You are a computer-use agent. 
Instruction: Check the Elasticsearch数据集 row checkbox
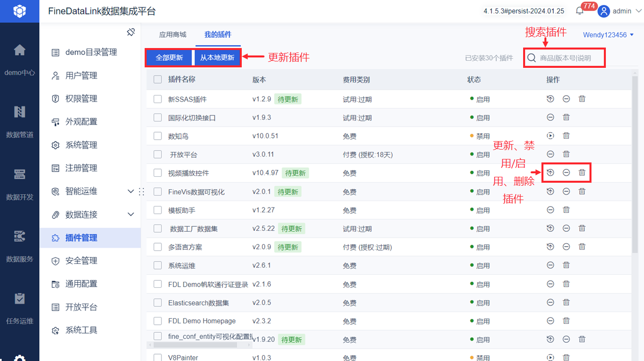point(158,303)
